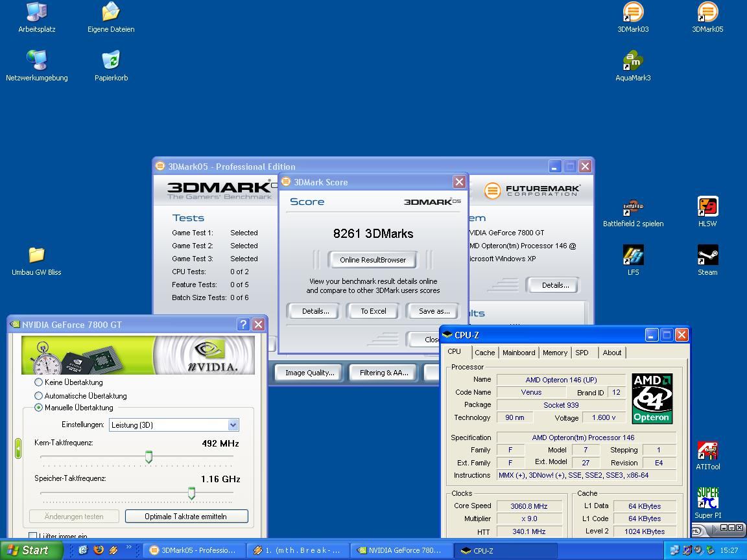Click the Windows Start button

point(31,550)
